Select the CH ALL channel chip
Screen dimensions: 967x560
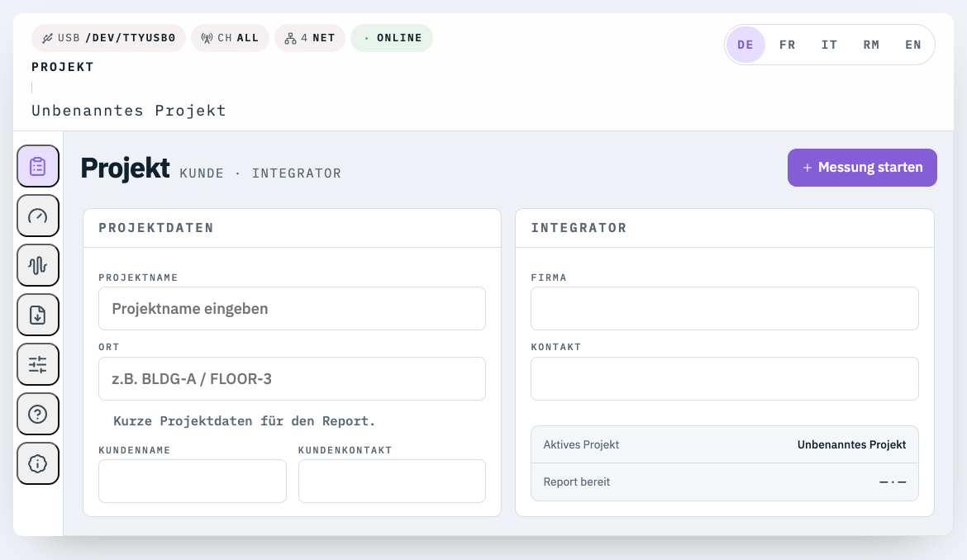(230, 37)
